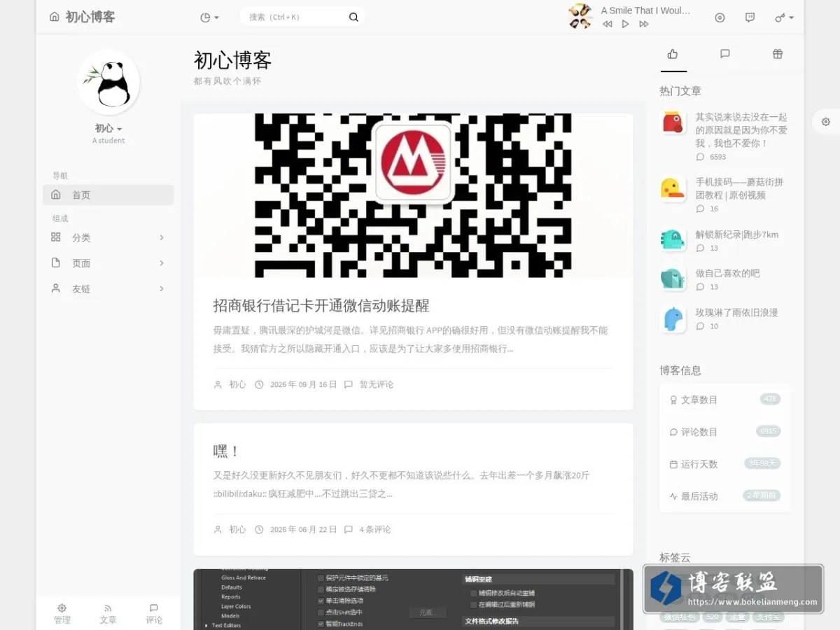This screenshot has height=630, width=840.
Task: Click the 页面 document icon in sidebar
Action: click(56, 263)
